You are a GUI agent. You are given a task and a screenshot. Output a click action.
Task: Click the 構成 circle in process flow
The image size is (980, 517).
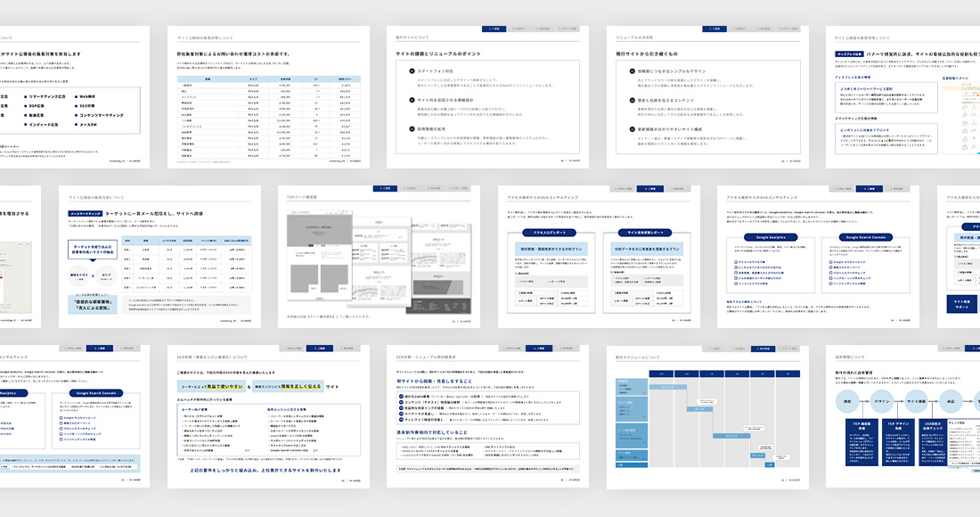tap(847, 401)
